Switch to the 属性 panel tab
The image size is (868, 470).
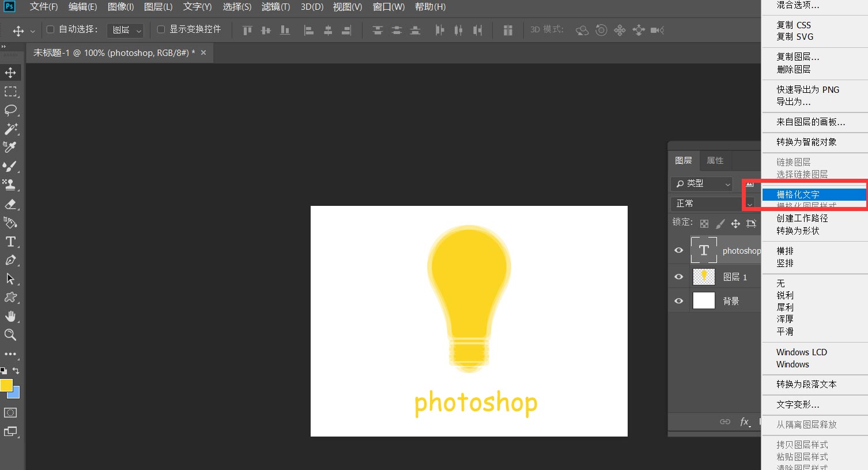pyautogui.click(x=715, y=160)
